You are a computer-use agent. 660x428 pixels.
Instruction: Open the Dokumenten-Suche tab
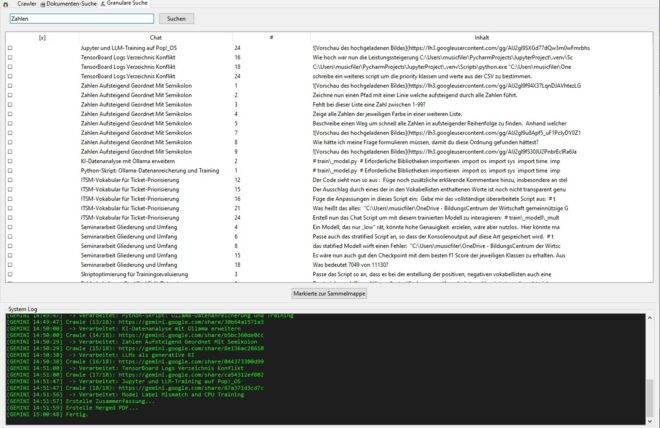(x=71, y=4)
